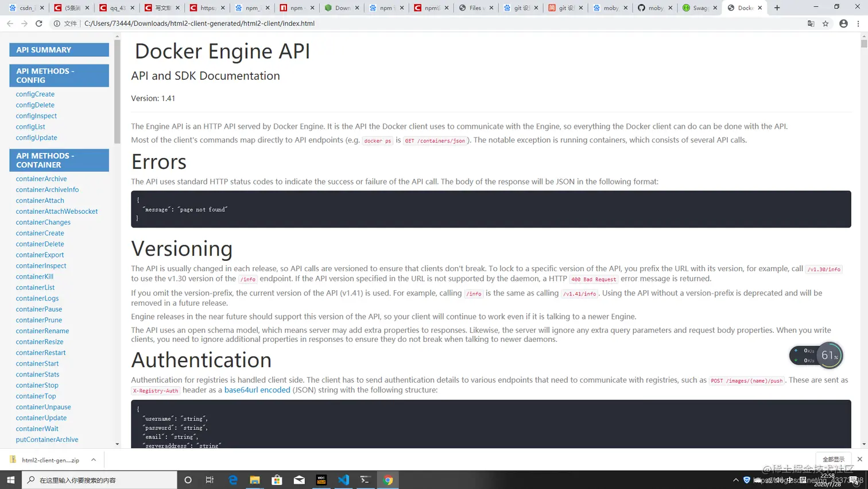Open the containerStart method link
This screenshot has width=868, height=489.
point(37,364)
